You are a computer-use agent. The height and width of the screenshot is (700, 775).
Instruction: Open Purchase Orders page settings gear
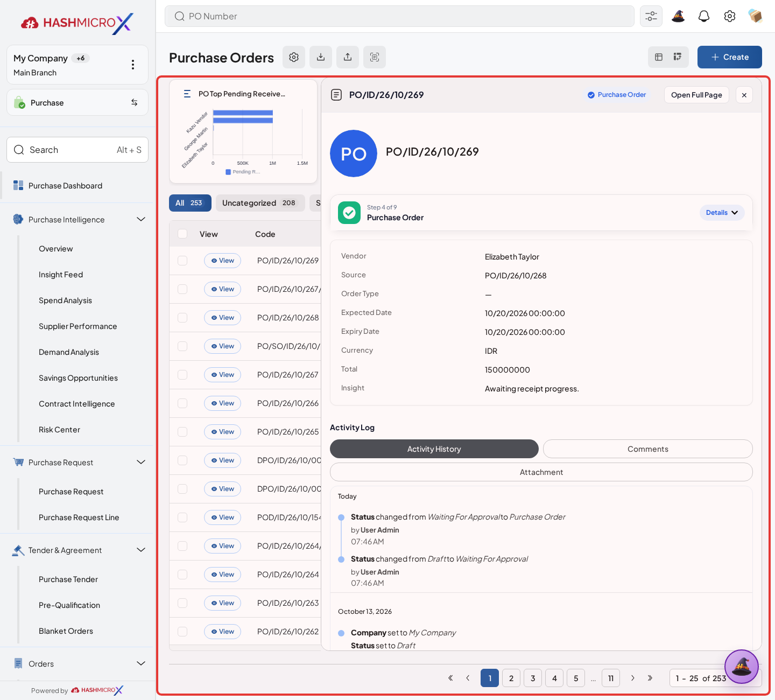[x=294, y=57]
